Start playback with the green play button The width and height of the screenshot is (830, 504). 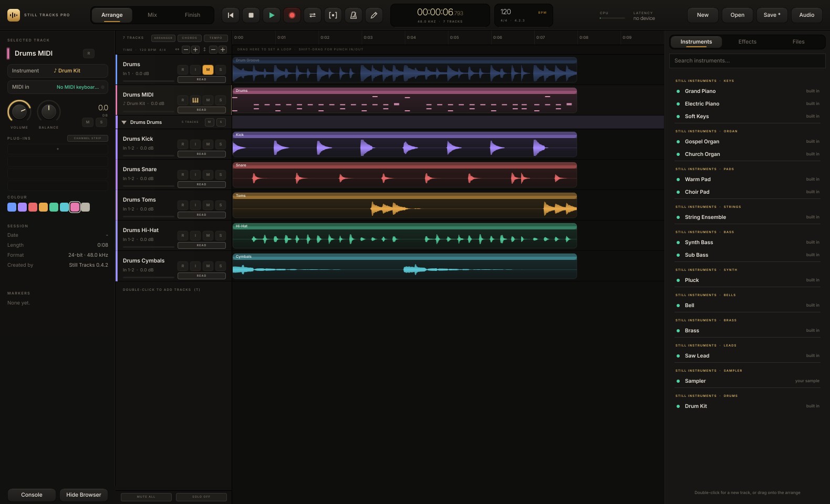[271, 15]
